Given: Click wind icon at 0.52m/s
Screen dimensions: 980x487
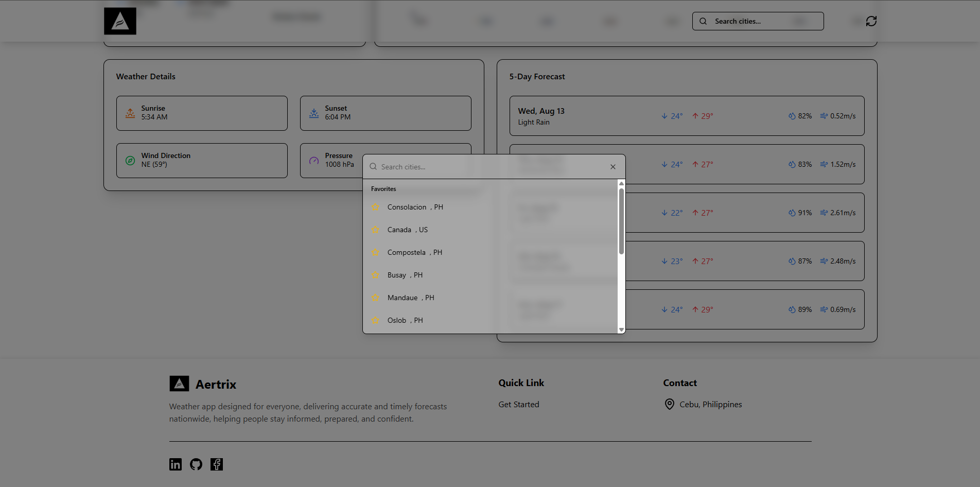Looking at the screenshot, I should coord(824,116).
